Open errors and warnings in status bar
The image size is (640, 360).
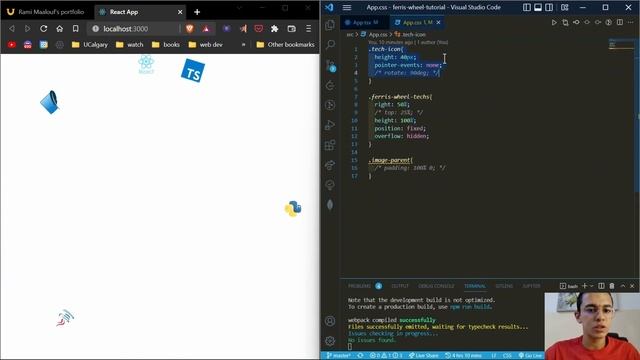pyautogui.click(x=386, y=356)
